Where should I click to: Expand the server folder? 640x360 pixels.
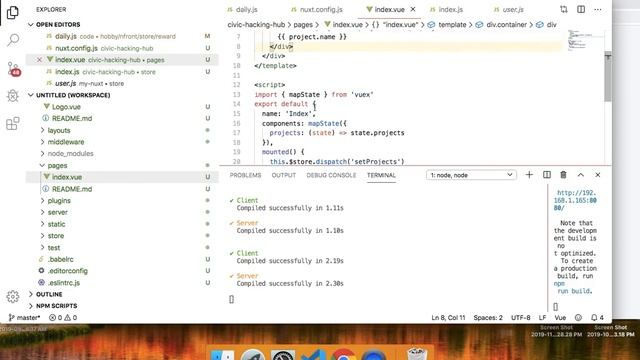tap(58, 212)
